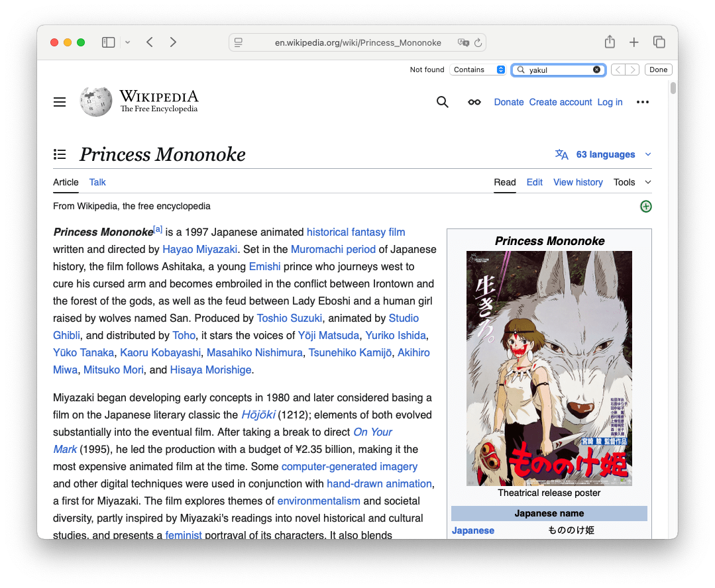Toggle the table of contents icon
Viewport: 715px width, 588px height.
pos(60,154)
